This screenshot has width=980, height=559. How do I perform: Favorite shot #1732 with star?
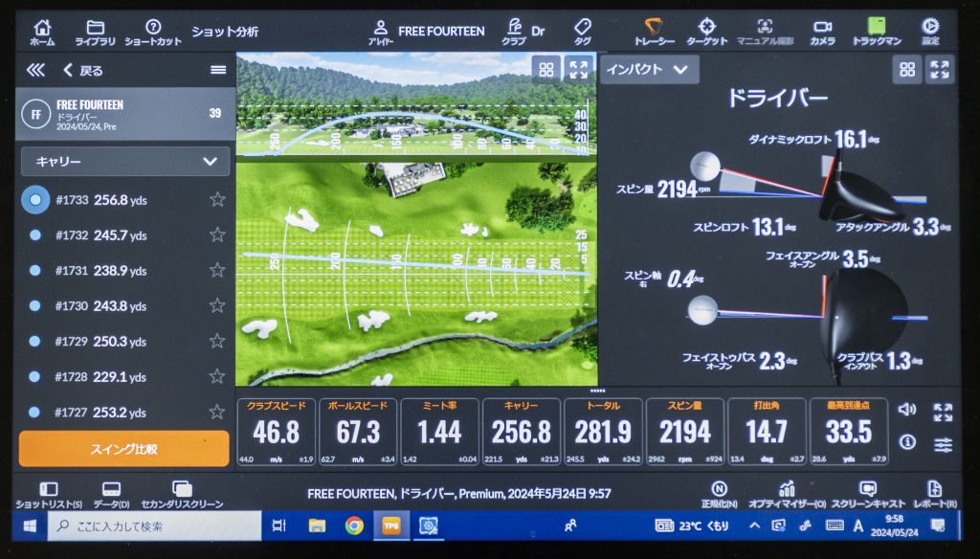[x=217, y=235]
